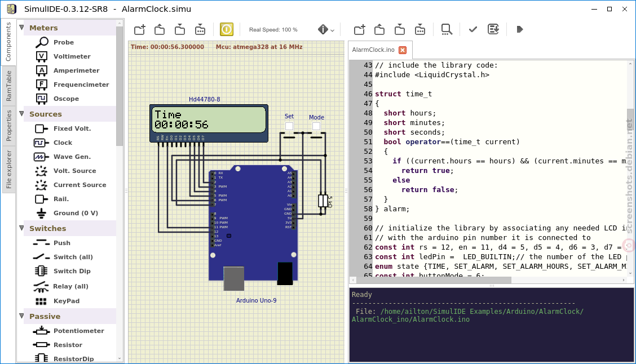636x364 pixels.
Task: Click editor Save as icon
Action: pos(420,30)
